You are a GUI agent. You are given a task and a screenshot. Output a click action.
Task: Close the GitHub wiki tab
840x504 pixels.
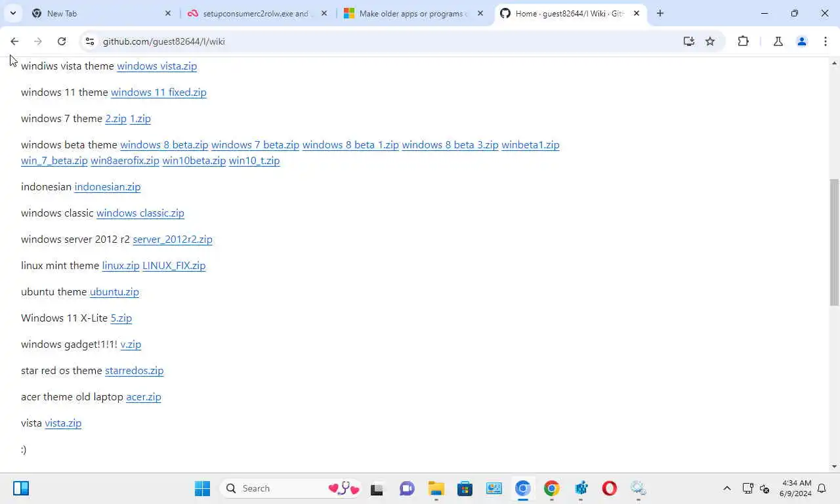[x=636, y=13]
